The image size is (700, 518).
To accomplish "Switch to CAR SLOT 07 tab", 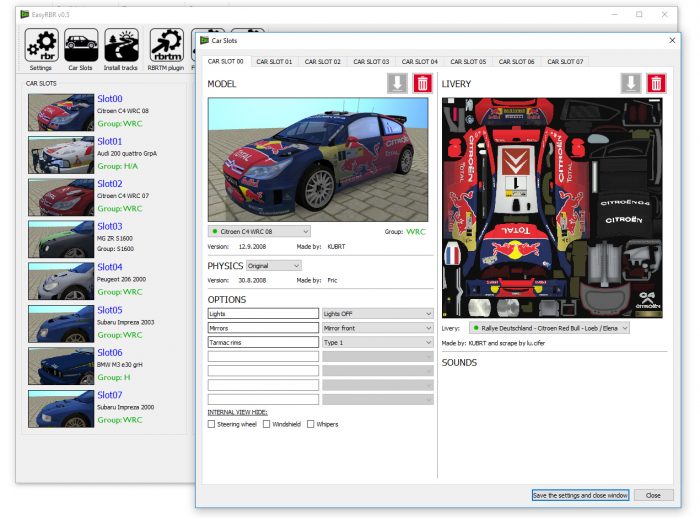I will pyautogui.click(x=565, y=62).
